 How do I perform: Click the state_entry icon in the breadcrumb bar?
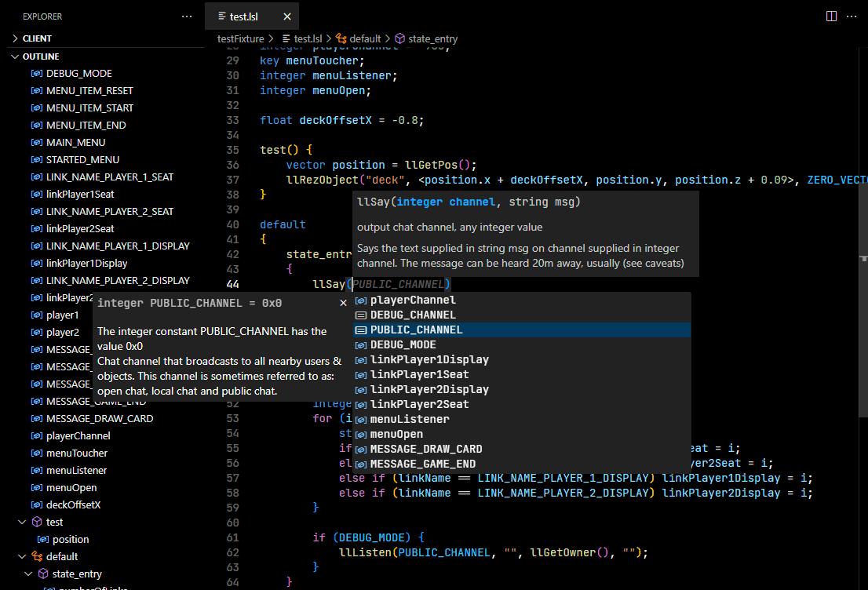399,38
